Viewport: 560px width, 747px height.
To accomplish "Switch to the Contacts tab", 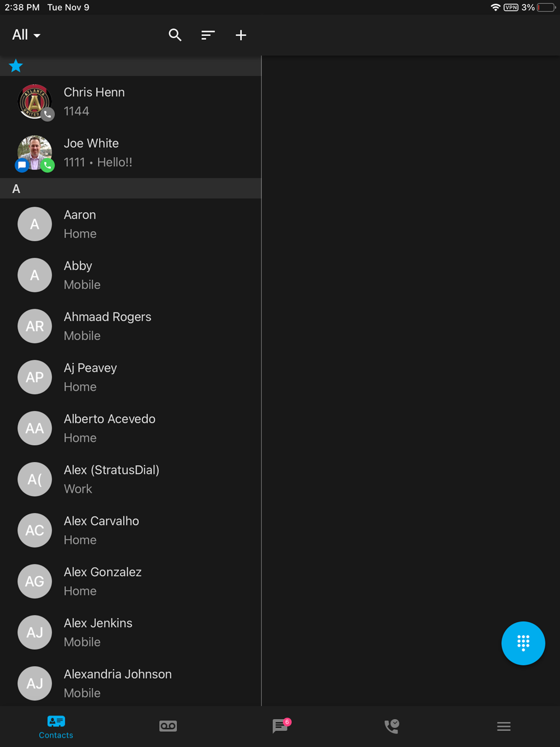I will pyautogui.click(x=56, y=727).
